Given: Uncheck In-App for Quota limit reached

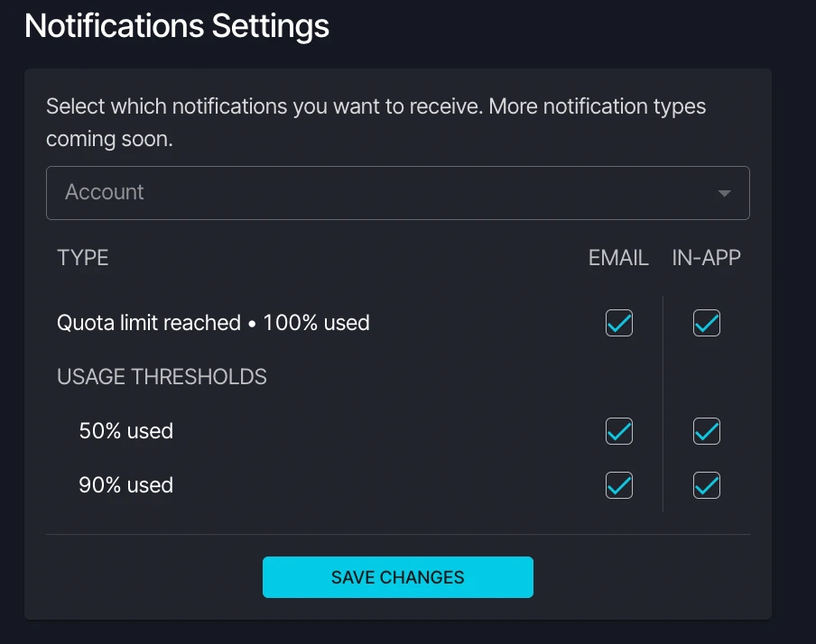Looking at the screenshot, I should [x=706, y=323].
